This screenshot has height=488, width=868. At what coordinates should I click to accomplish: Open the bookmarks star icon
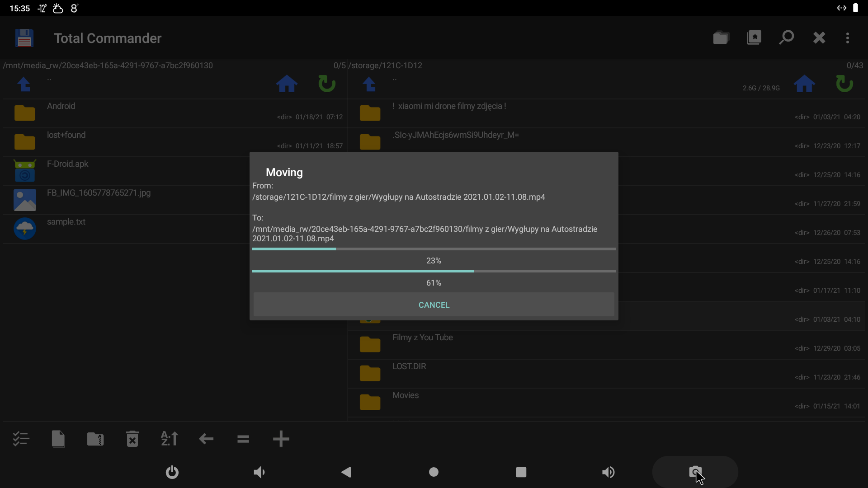click(754, 38)
